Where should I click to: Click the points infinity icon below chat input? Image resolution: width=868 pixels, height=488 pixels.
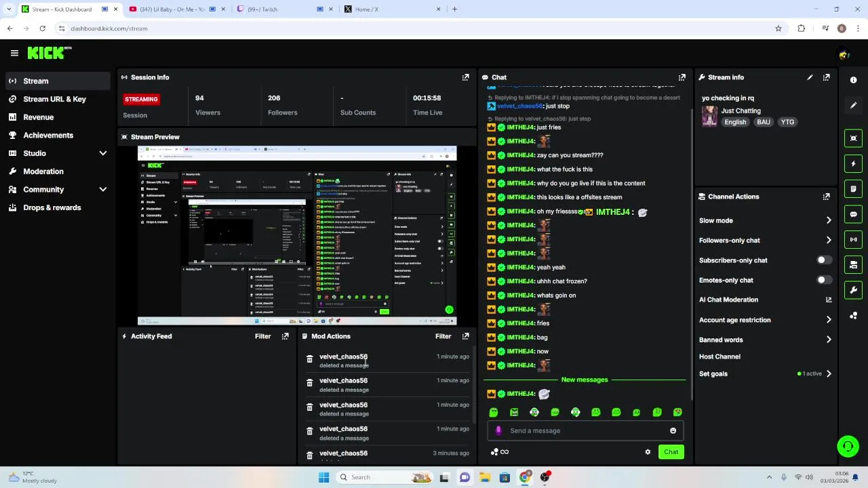(x=500, y=452)
